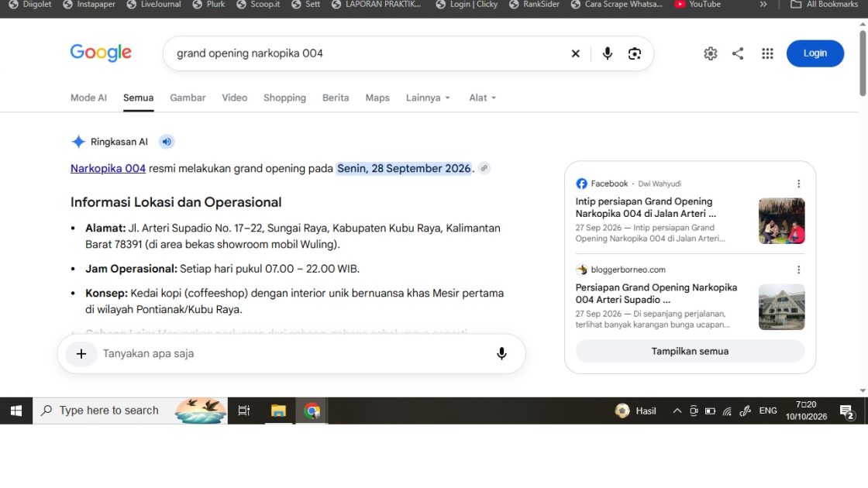This screenshot has height=488, width=868.
Task: Open the Shopping tab
Action: pos(284,98)
